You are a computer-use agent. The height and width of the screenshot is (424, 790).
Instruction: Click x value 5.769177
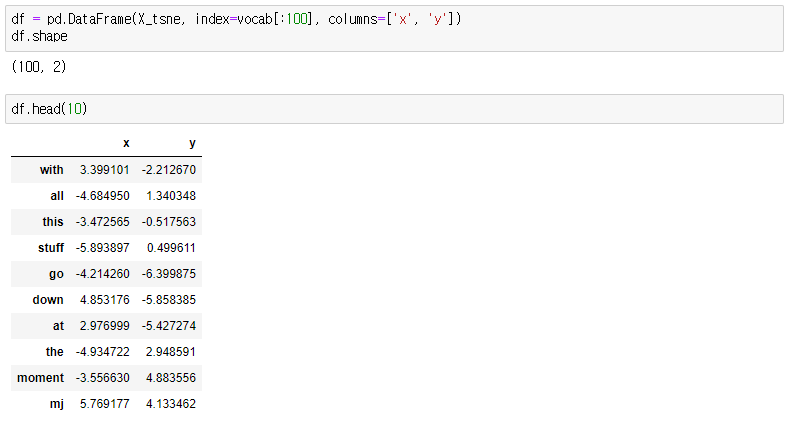click(105, 404)
